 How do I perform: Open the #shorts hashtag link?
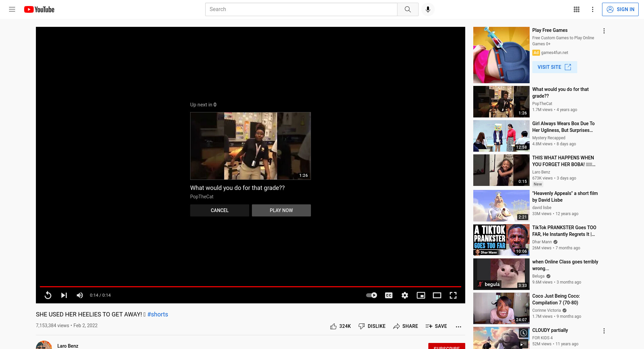tap(158, 314)
